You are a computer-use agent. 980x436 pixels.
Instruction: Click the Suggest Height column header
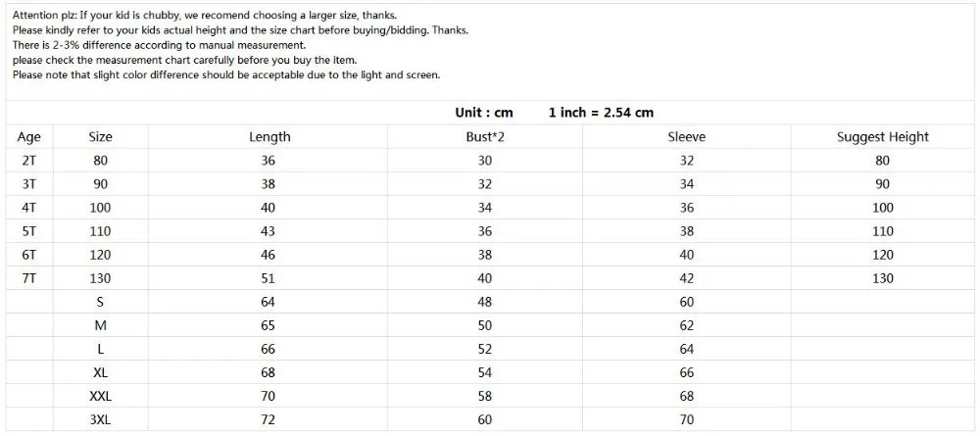[883, 137]
